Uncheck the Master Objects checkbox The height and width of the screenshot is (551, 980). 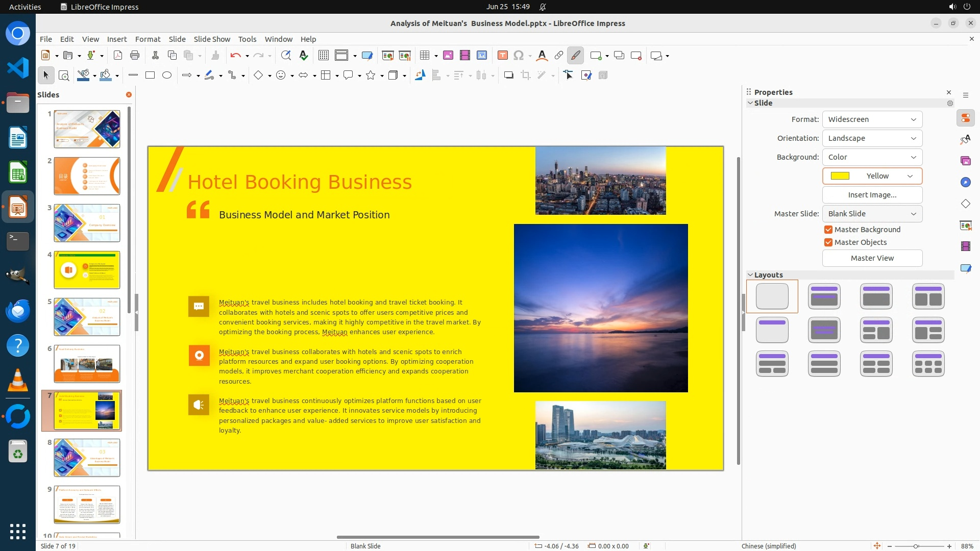[828, 242]
